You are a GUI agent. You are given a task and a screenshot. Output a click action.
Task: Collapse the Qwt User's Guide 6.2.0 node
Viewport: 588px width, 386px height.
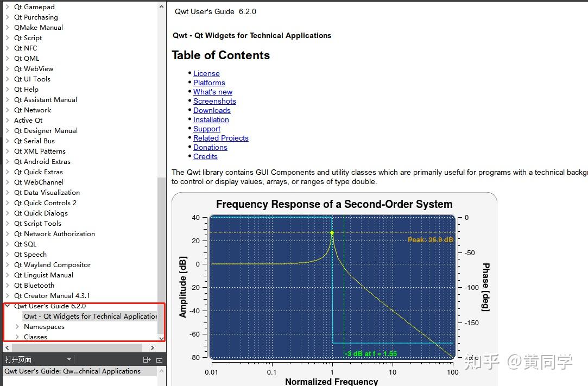pos(8,306)
